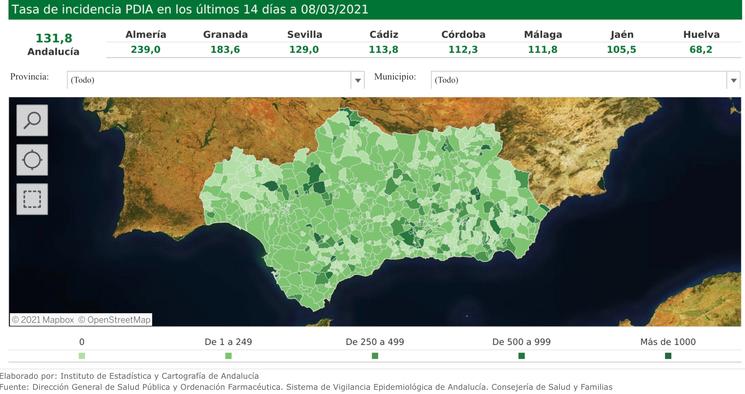Select the 'Más de 1000' legend swatch

[x=668, y=356]
